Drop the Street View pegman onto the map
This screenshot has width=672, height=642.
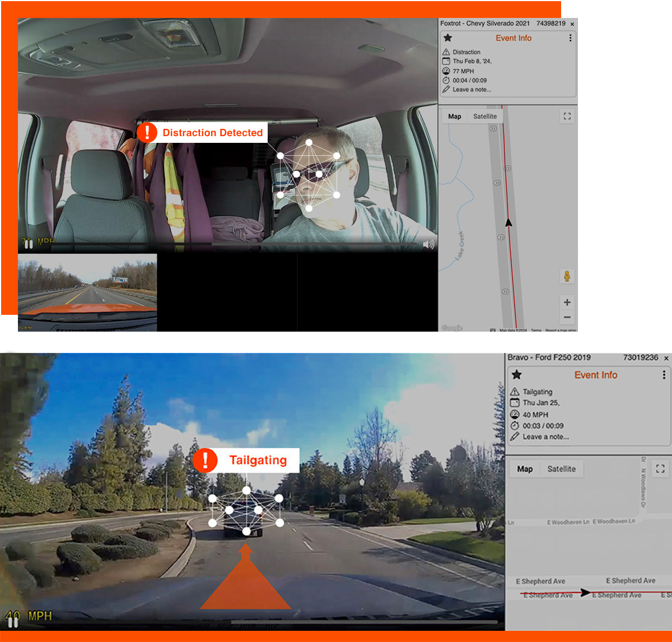pos(567,276)
